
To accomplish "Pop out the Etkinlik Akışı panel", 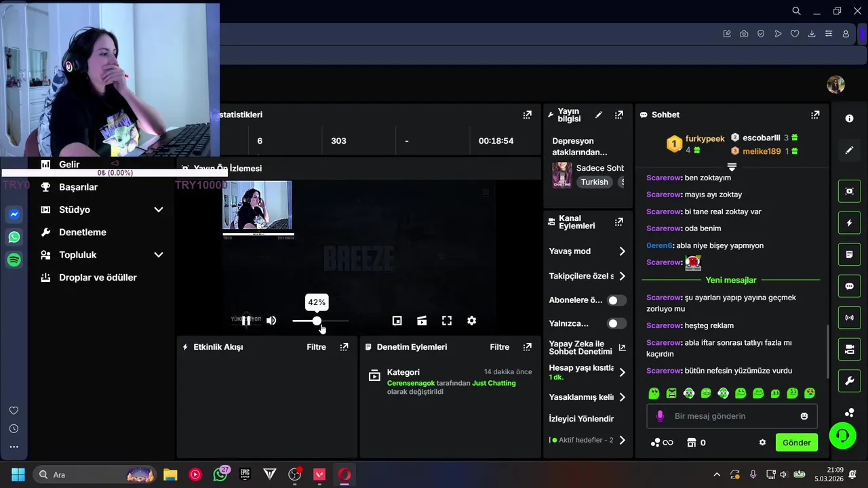I will tap(344, 347).
